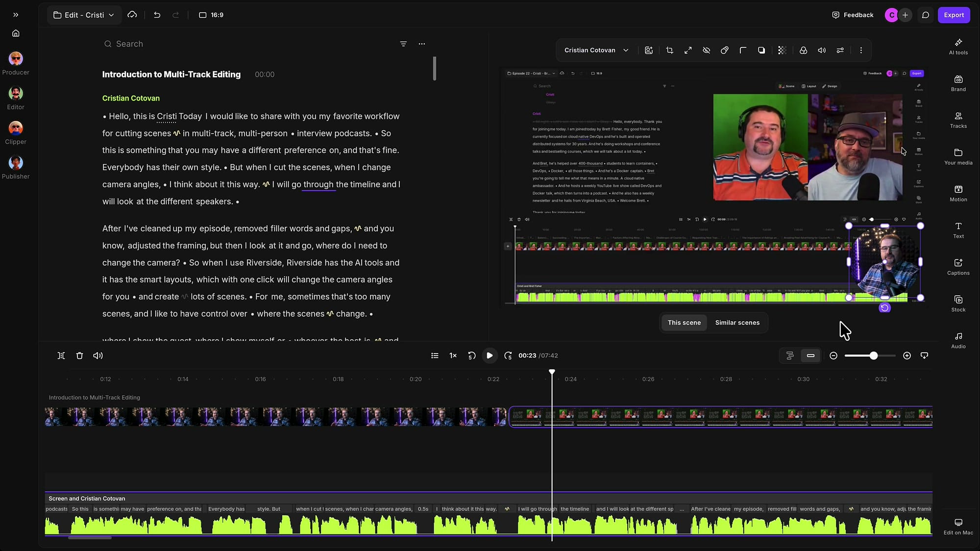Adjust the timeline zoom slider handle
Screen dimensions: 980x551
point(873,356)
